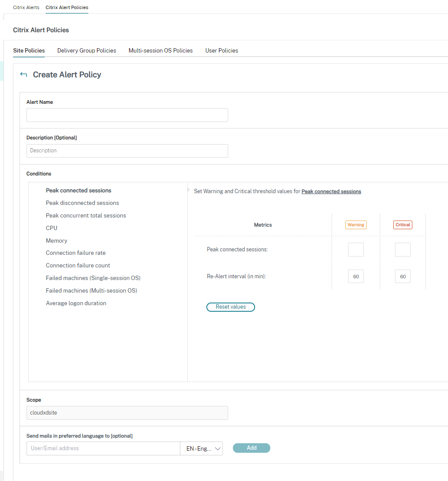This screenshot has width=448, height=481.
Task: Select the Citrix Alerts top tab
Action: pos(26,7)
